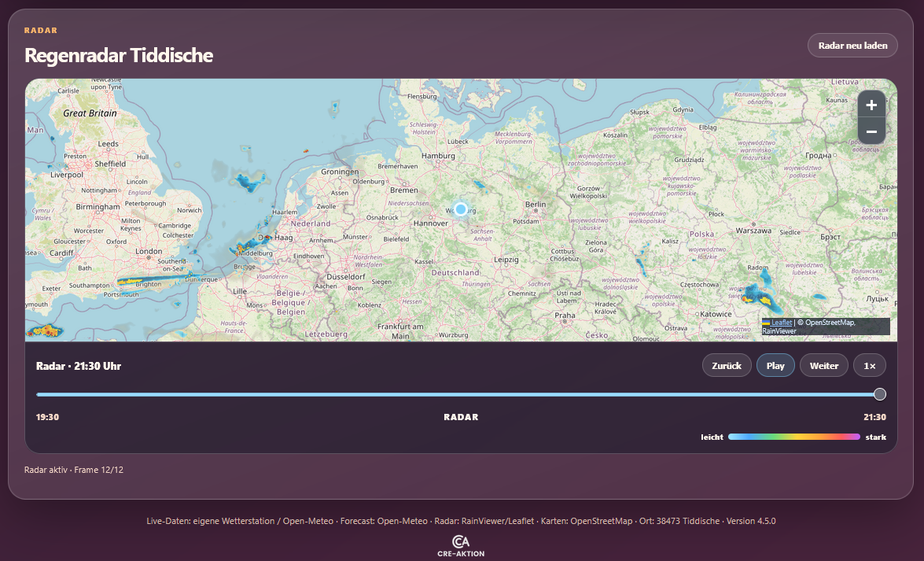Click the 'Radar · 21:30 Uhr' timestamp label
This screenshot has height=561, width=924.
point(79,366)
